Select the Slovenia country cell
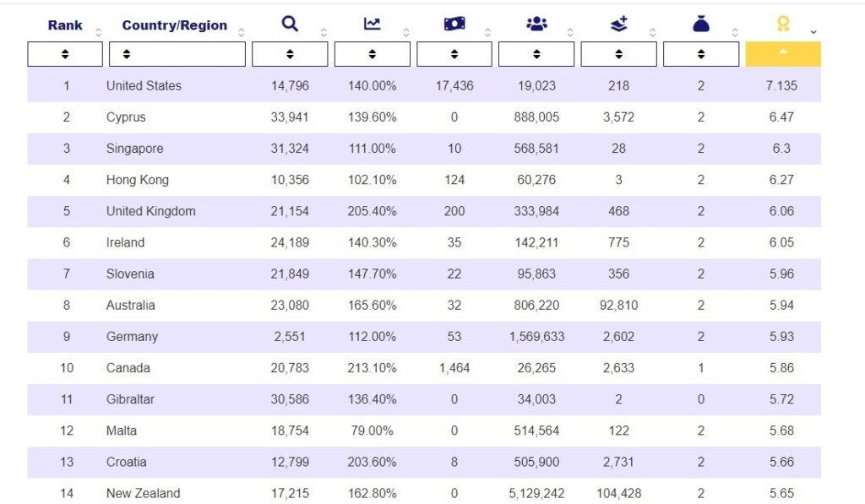Viewport: 865px width, 504px height. (x=130, y=274)
